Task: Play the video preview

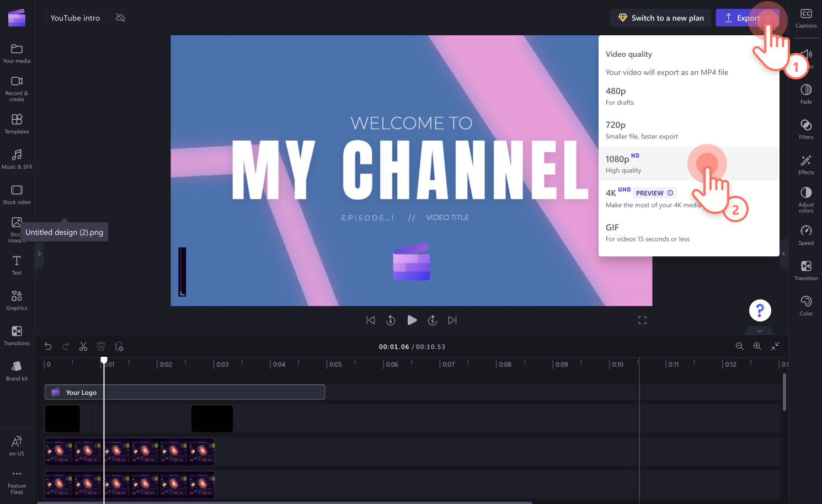Action: (x=412, y=320)
